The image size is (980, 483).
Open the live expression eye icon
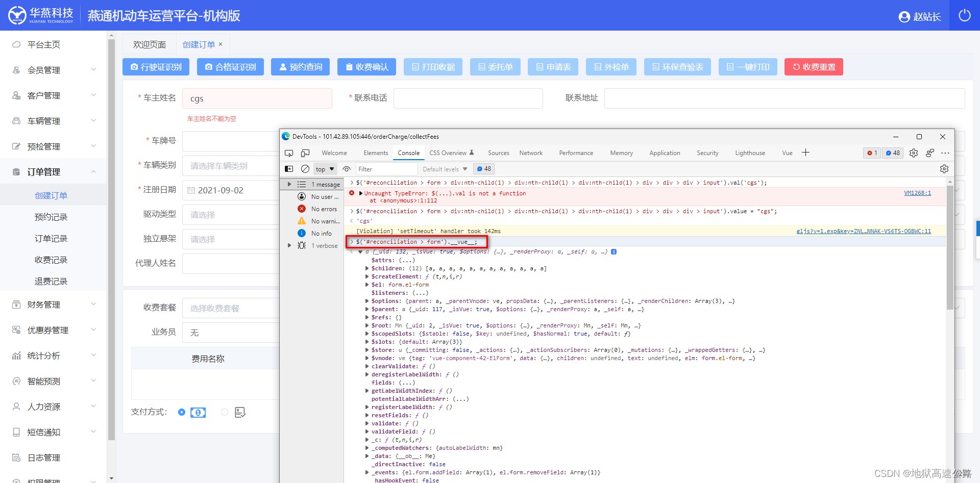[347, 169]
